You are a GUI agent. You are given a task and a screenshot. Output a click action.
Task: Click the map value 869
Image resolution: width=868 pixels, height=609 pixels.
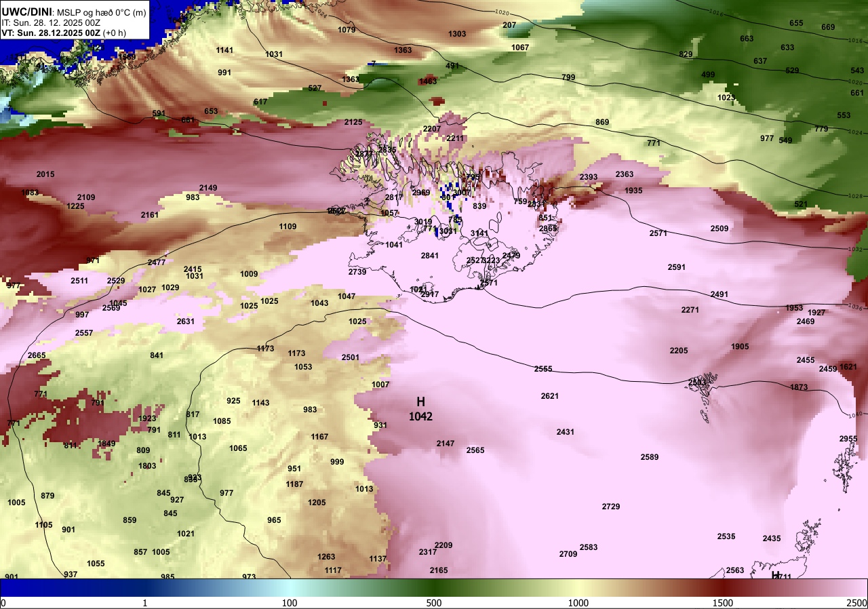tap(602, 122)
